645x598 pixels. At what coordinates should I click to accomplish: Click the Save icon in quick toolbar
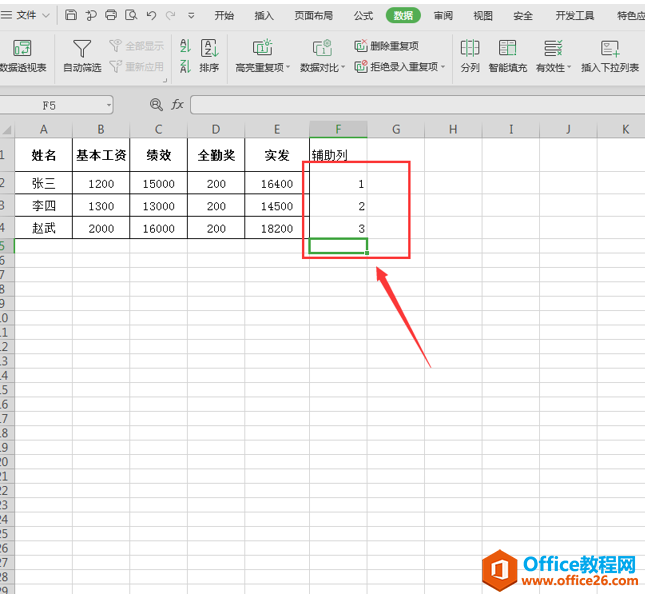pyautogui.click(x=71, y=15)
